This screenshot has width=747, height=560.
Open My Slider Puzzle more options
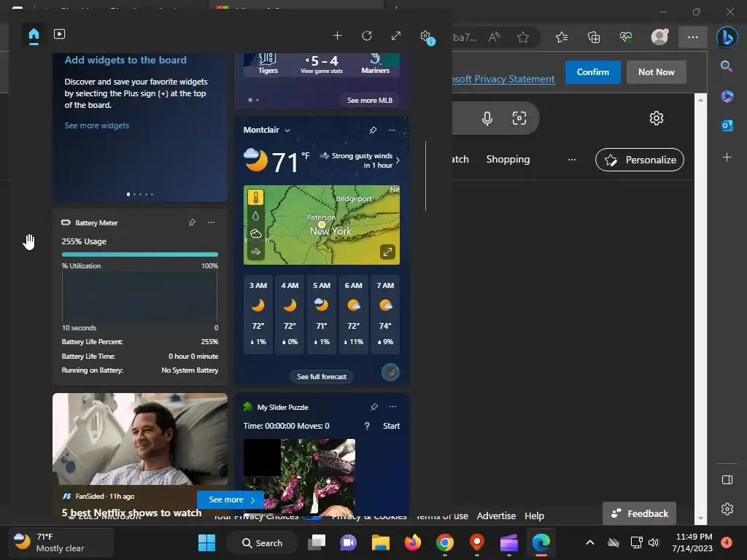point(392,407)
